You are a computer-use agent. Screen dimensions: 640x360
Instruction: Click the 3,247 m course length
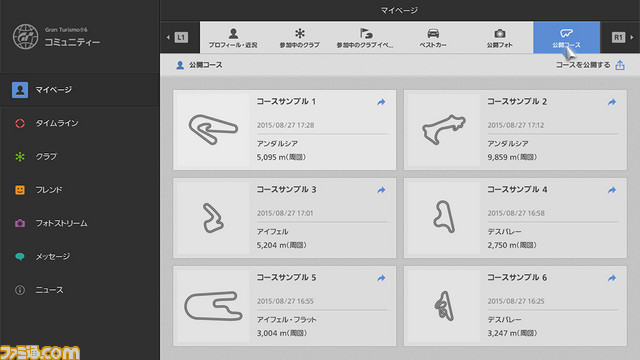512,333
